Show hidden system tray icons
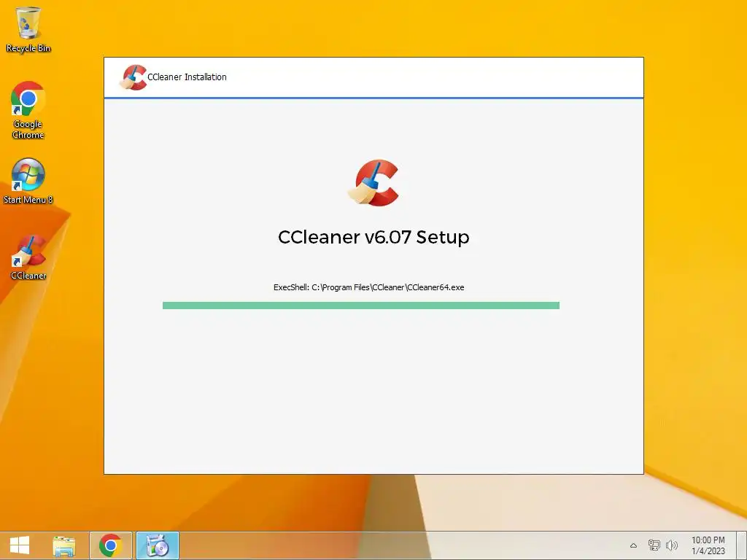747x560 pixels. tap(633, 545)
